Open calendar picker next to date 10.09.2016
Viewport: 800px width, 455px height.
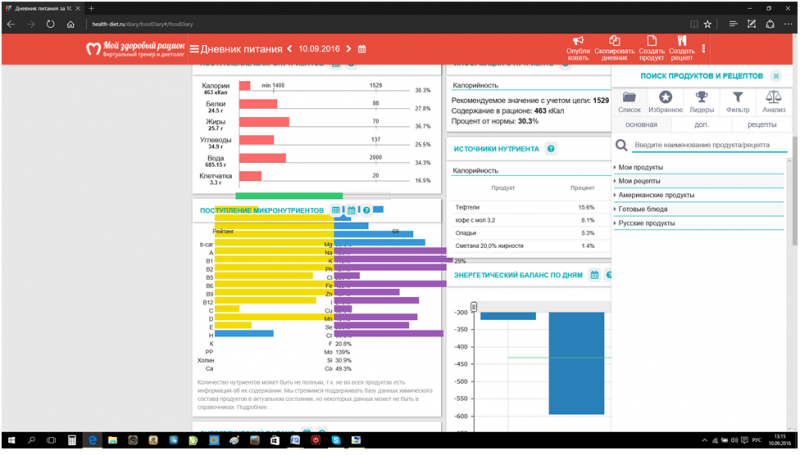(x=362, y=49)
